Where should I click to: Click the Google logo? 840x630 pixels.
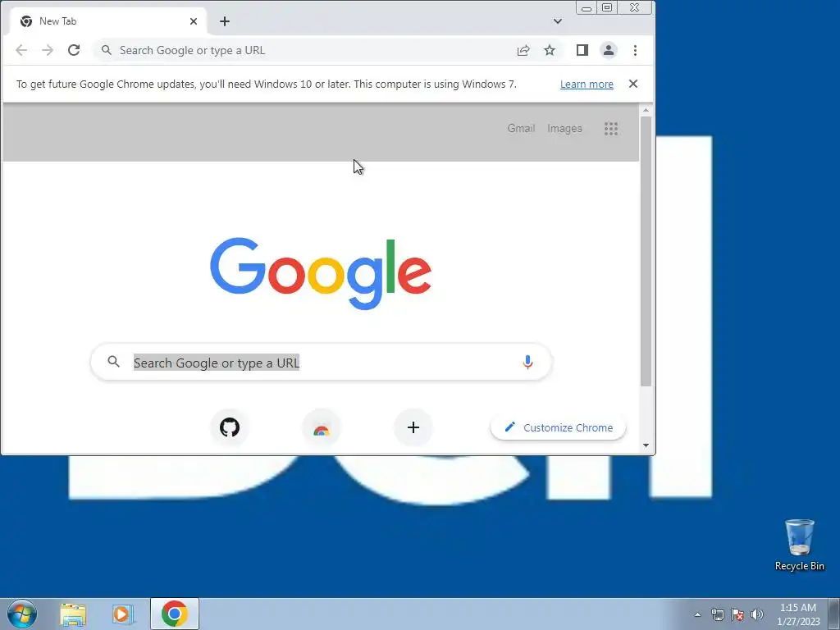pos(321,273)
